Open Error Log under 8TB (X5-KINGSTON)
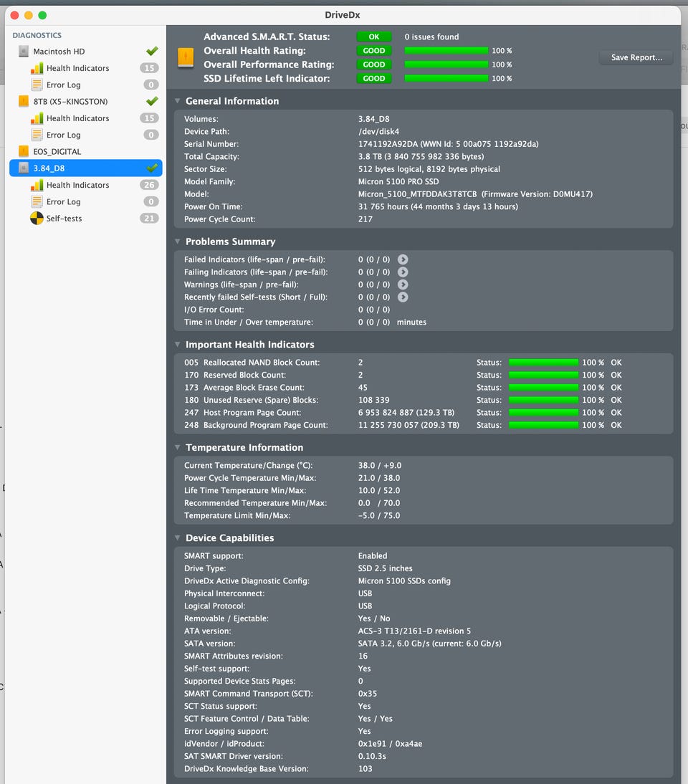 click(86, 135)
